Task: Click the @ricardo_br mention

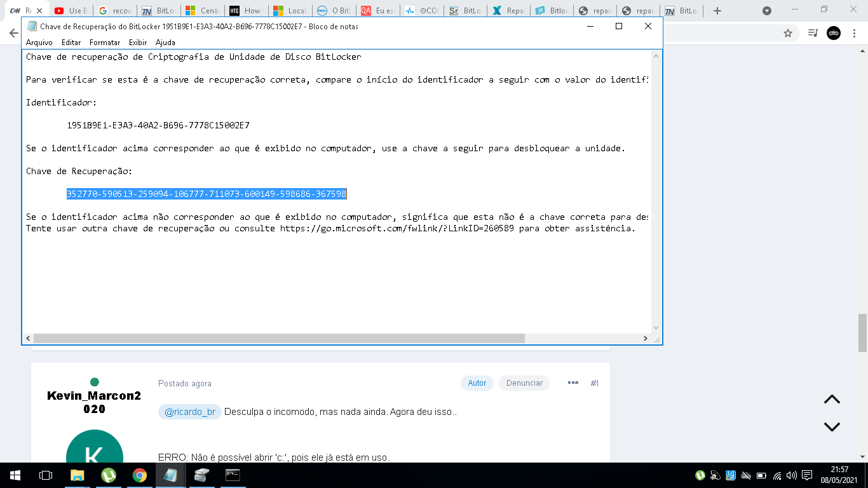Action: pyautogui.click(x=190, y=412)
